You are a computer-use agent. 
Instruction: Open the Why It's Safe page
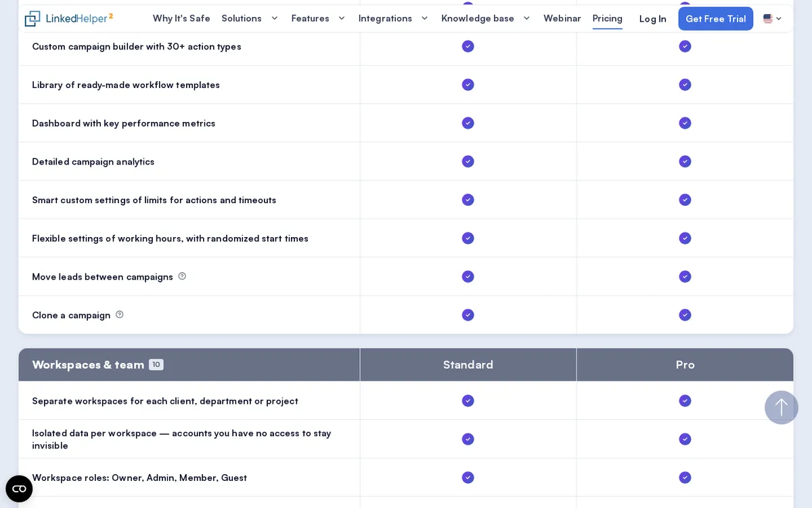click(x=181, y=18)
